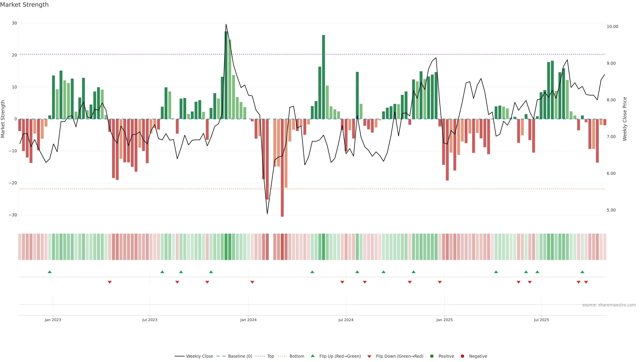Click the Market Strength chart title
The height and width of the screenshot is (362, 644).
(x=24, y=5)
